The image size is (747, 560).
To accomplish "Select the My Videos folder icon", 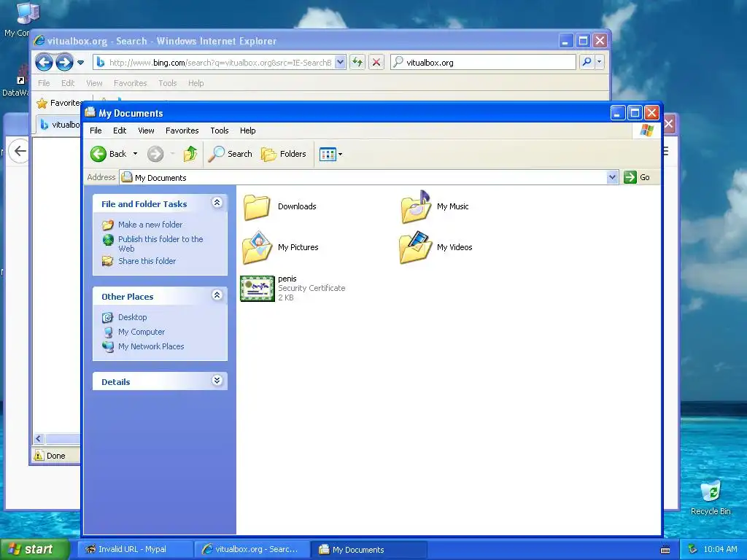I will 416,248.
